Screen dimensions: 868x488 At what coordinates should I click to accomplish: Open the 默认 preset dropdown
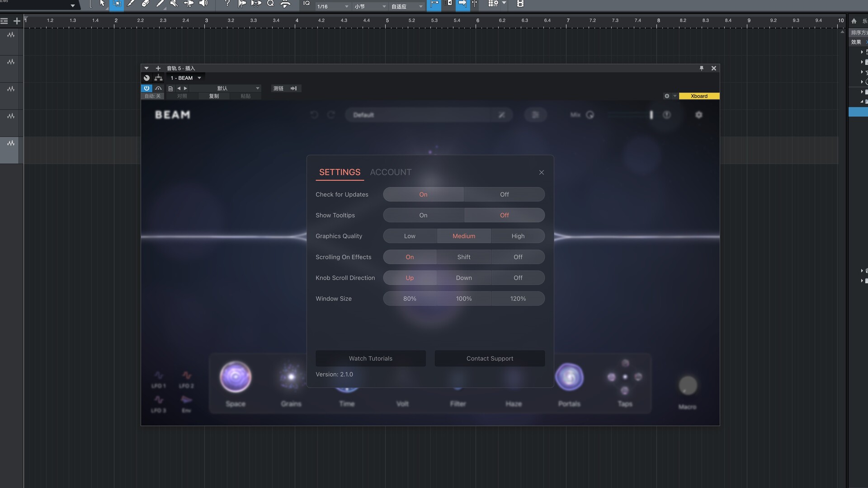tap(257, 89)
